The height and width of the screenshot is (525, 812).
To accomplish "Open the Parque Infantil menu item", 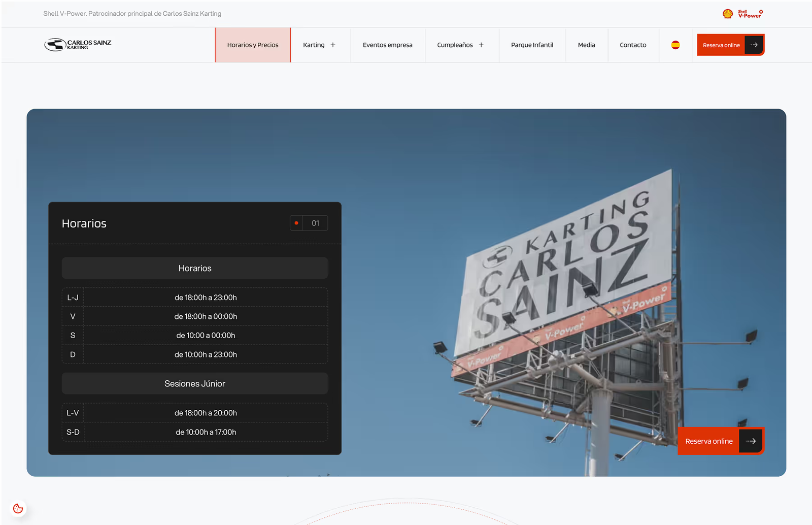I will pos(532,45).
